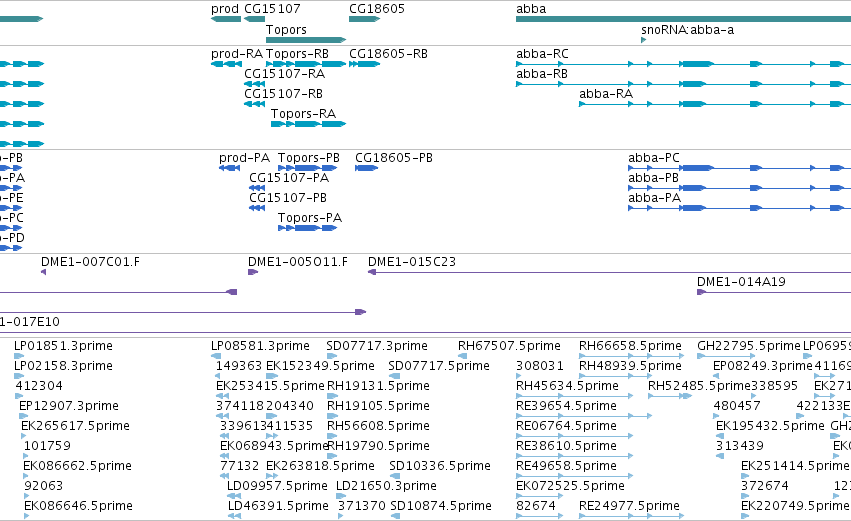Viewport: 851px width, 521px height.
Task: Click the LP01851.3prime EST label
Action: tap(63, 346)
